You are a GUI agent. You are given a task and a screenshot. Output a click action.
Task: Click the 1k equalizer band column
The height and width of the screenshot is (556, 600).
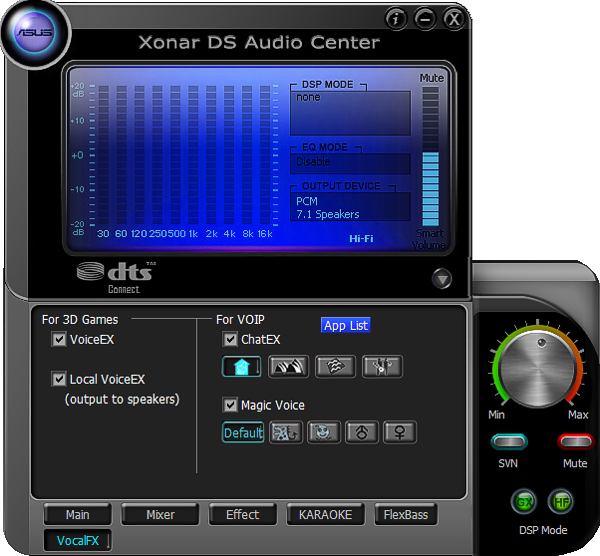pos(193,155)
